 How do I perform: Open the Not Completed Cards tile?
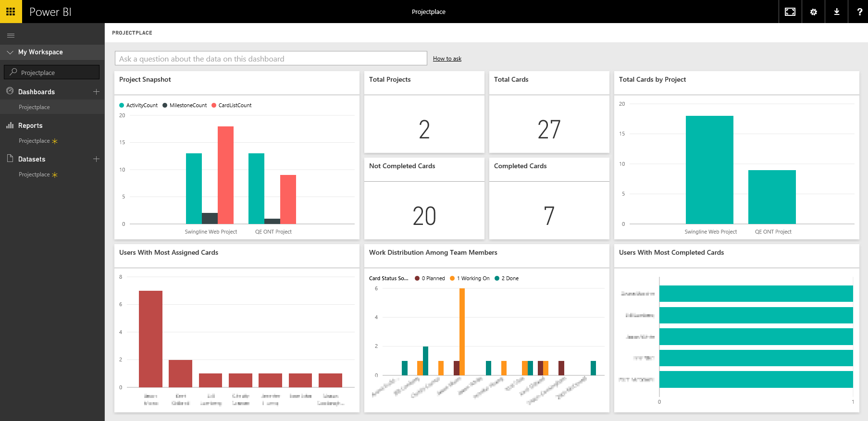pos(424,198)
